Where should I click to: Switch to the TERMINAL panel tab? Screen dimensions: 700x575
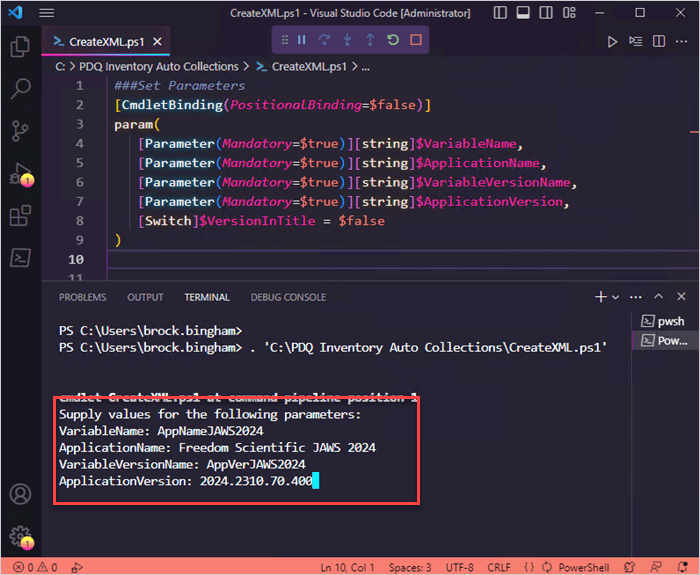(x=207, y=297)
